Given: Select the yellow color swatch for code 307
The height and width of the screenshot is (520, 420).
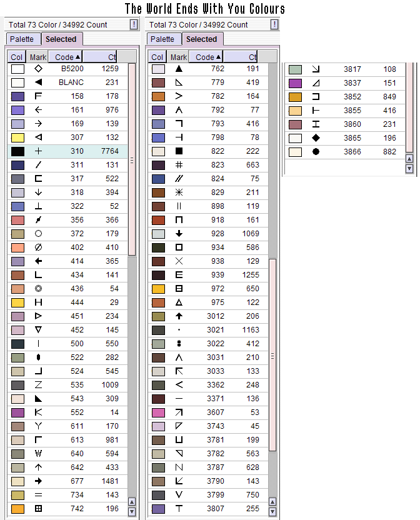Looking at the screenshot, I should (x=17, y=137).
